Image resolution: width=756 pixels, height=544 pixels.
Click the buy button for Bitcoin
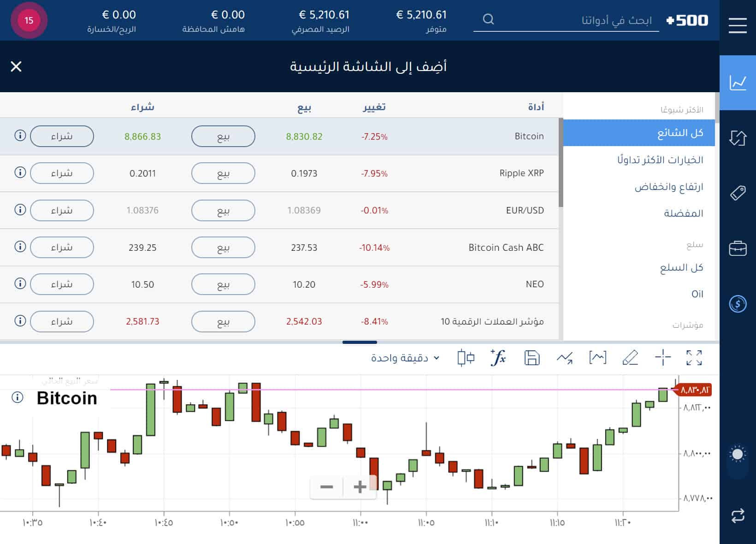62,136
